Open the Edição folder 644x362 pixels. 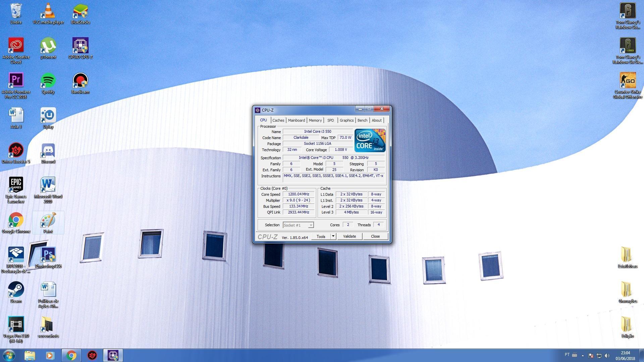click(628, 327)
